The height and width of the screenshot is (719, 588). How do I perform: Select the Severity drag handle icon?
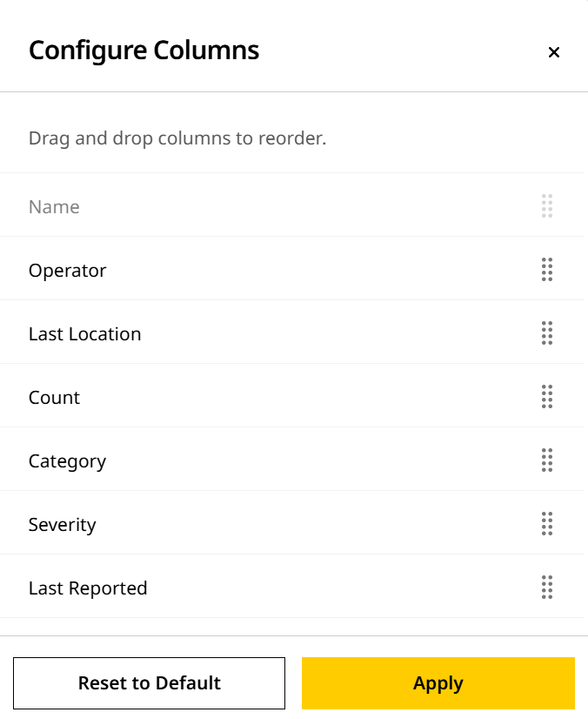click(547, 524)
